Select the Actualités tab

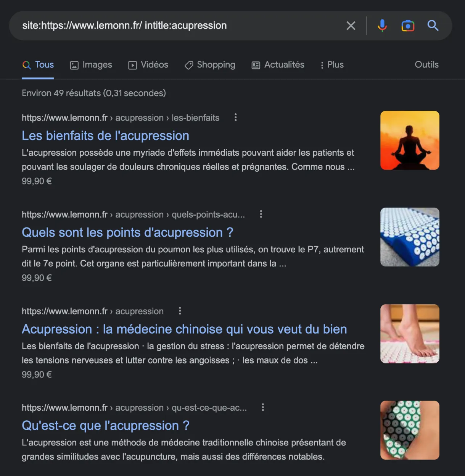point(278,65)
